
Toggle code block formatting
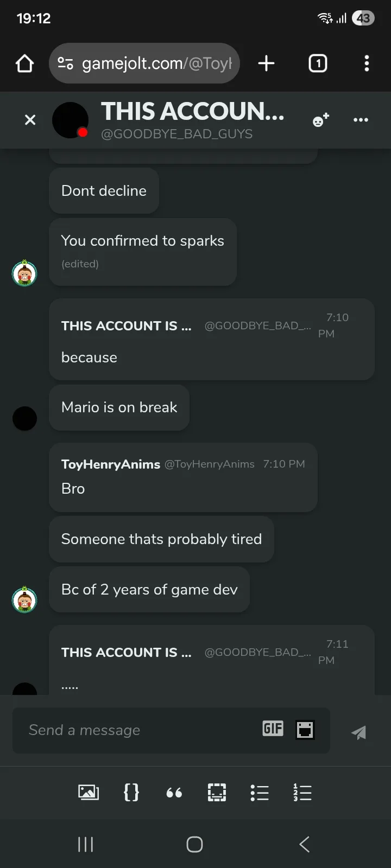coord(131,793)
